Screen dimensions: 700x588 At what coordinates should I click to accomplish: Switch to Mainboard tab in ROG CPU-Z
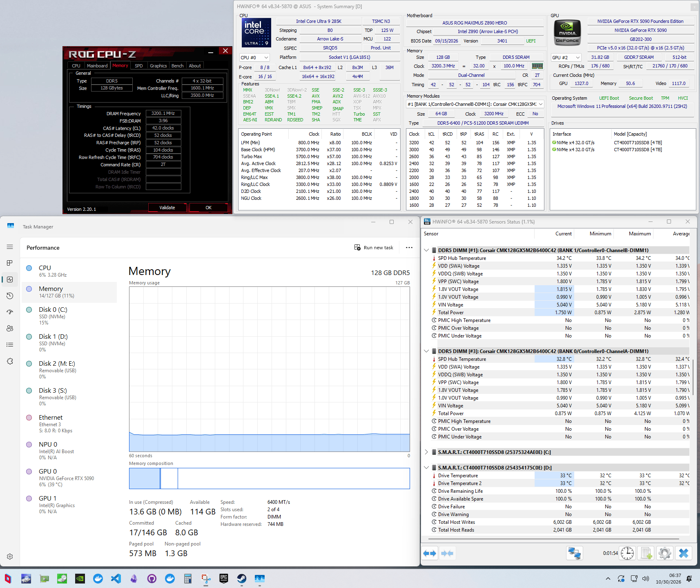pyautogui.click(x=97, y=66)
